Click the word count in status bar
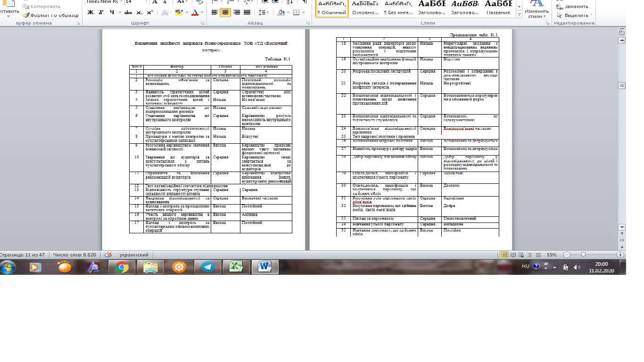The height and width of the screenshot is (362, 644). click(74, 255)
